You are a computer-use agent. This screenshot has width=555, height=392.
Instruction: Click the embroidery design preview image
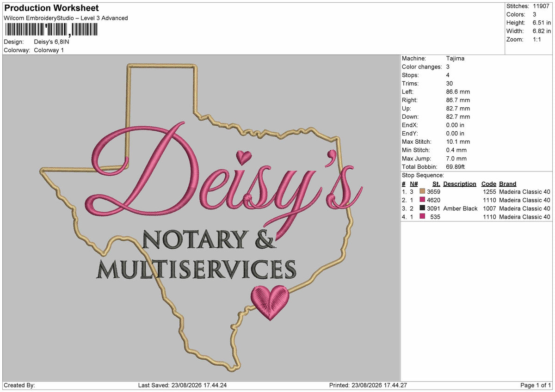(202, 218)
